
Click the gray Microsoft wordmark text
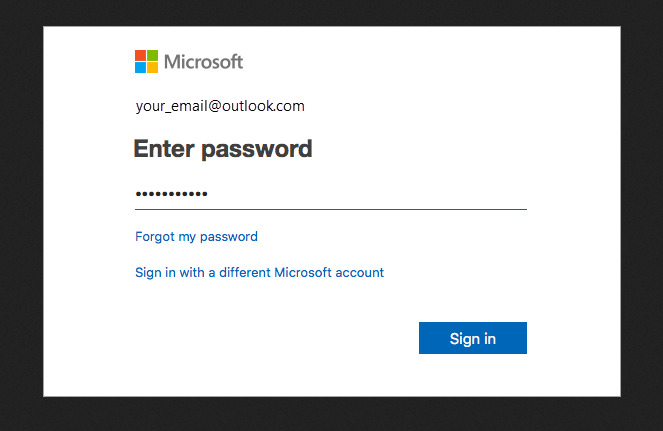point(203,62)
